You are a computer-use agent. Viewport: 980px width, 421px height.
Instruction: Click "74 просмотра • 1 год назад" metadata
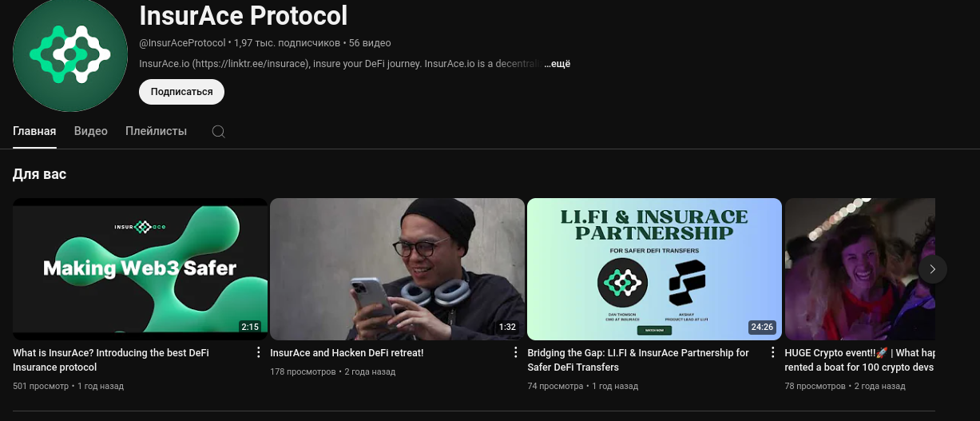tap(582, 387)
